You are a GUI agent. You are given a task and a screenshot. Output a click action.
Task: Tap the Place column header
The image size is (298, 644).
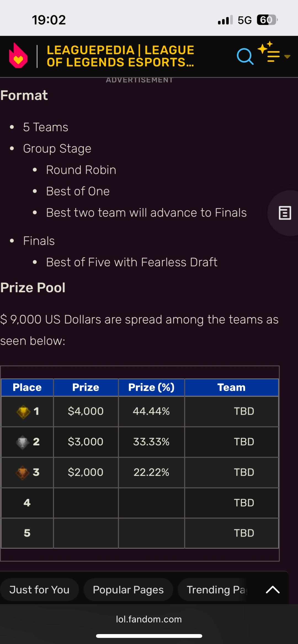click(27, 387)
